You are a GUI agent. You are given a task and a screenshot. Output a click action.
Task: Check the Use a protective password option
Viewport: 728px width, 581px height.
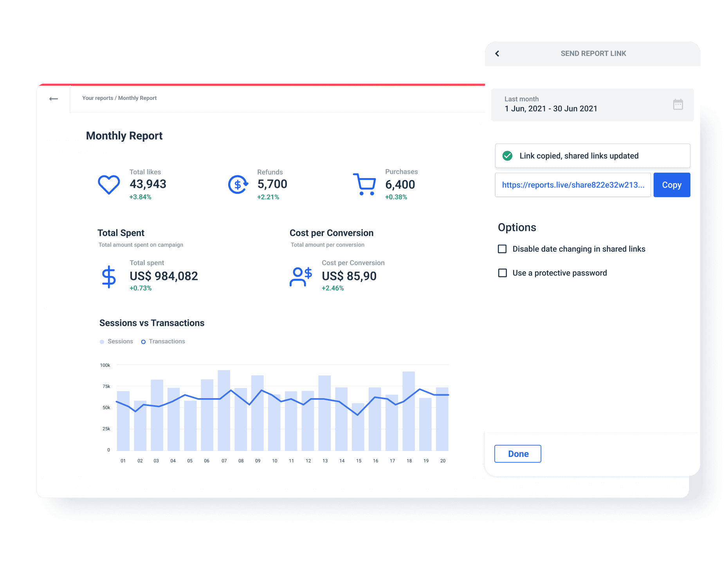(x=502, y=273)
